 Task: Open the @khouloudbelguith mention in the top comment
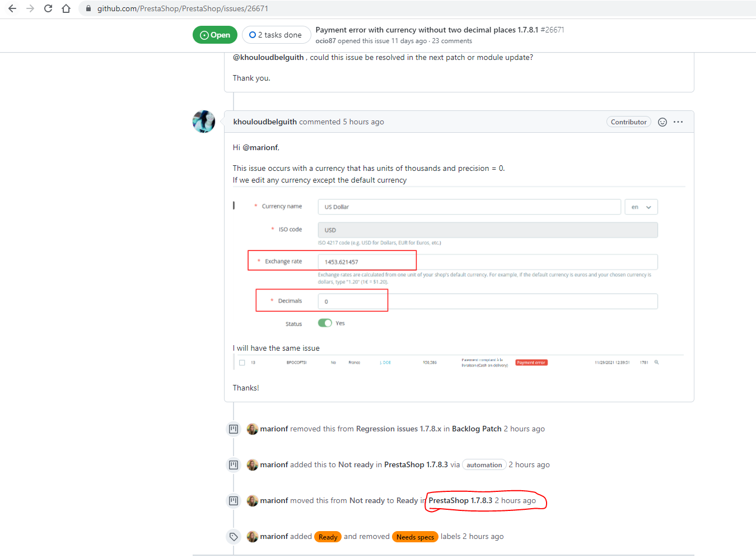(x=268, y=57)
